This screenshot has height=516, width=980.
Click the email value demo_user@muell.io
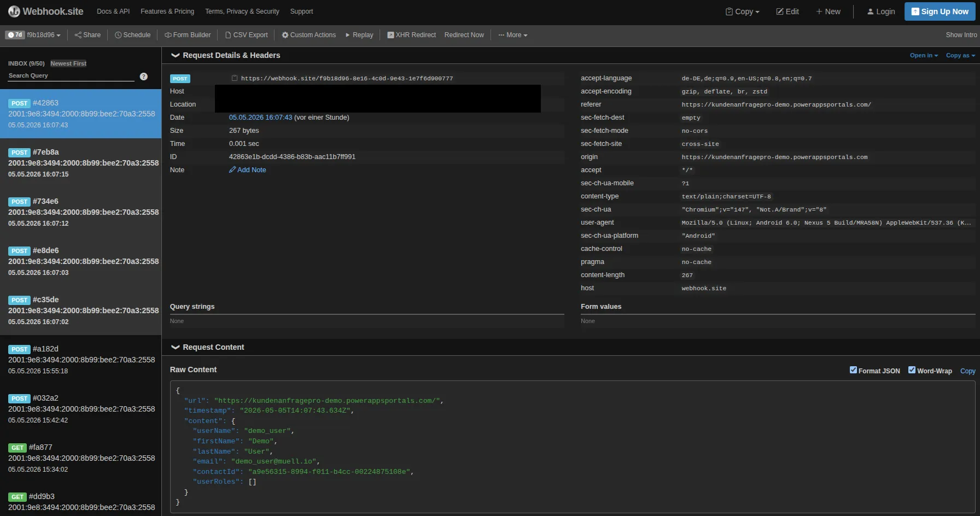pos(273,461)
